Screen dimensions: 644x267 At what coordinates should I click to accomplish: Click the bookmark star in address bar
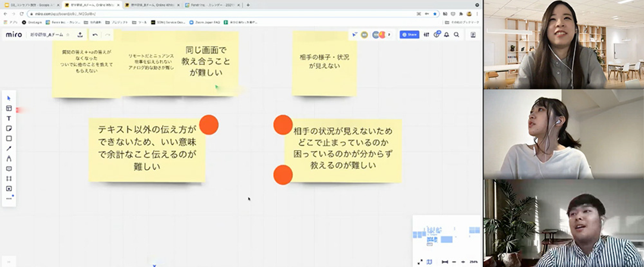434,14
